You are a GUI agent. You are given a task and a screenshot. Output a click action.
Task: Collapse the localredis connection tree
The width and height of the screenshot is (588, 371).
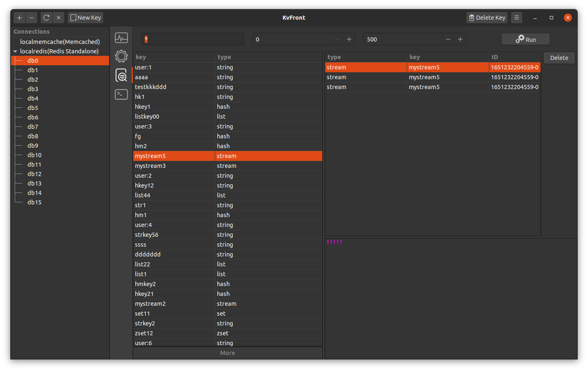(15, 51)
